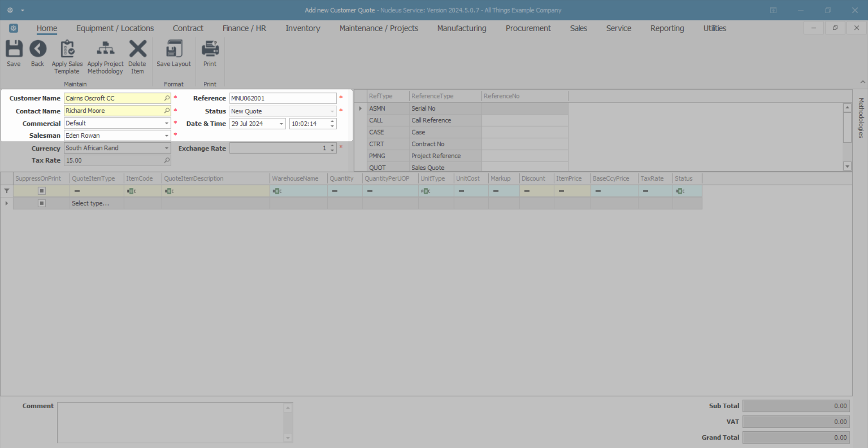Open the Commercial dropdown
Screen dimensions: 868x448
[166, 123]
